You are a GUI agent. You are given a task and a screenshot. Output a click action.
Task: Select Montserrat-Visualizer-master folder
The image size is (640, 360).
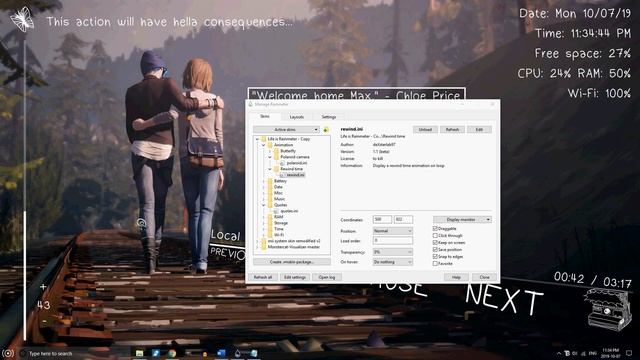pyautogui.click(x=293, y=247)
